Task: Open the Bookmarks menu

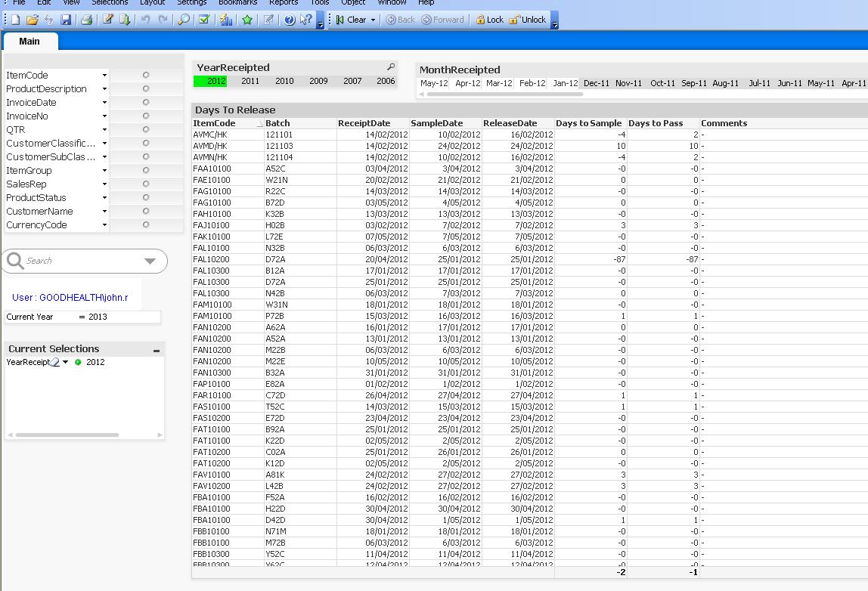Action: tap(237, 2)
